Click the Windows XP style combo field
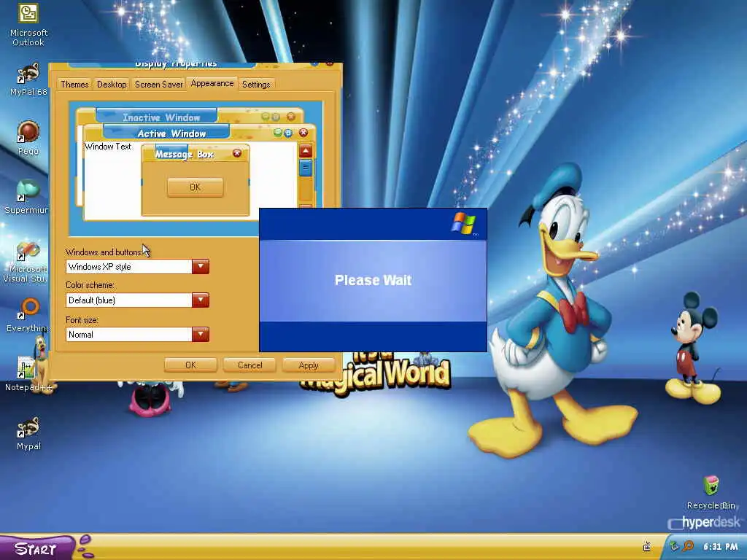 pyautogui.click(x=128, y=267)
